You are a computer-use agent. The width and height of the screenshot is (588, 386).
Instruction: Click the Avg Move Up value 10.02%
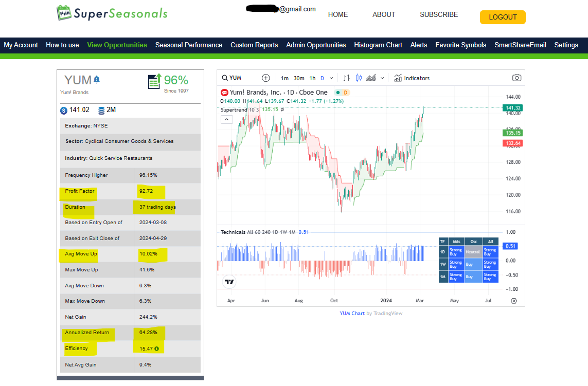[148, 254]
